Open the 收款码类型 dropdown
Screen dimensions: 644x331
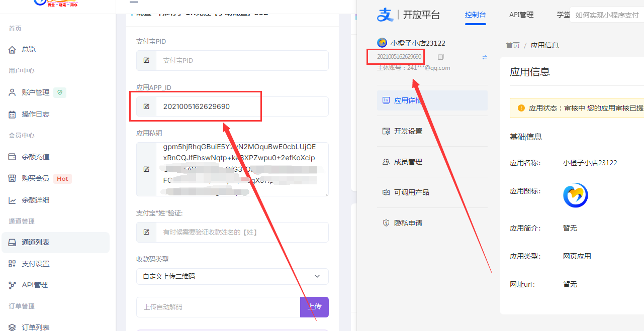click(232, 276)
